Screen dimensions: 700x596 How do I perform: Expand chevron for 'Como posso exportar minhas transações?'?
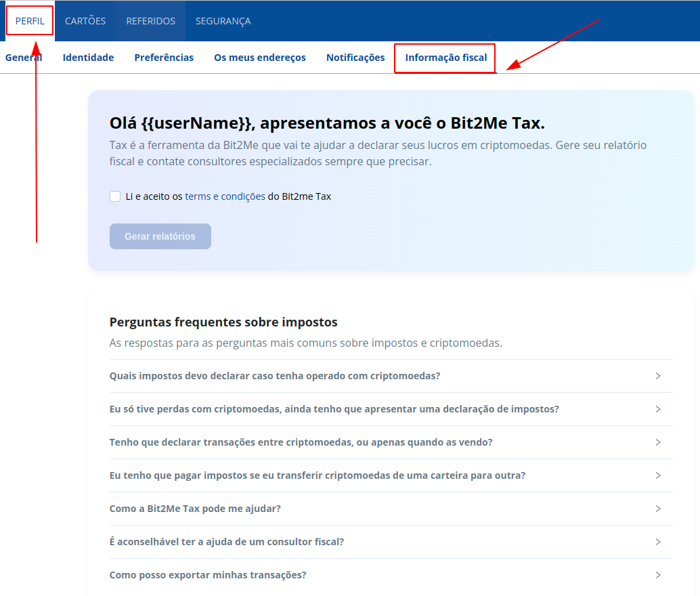click(x=657, y=575)
